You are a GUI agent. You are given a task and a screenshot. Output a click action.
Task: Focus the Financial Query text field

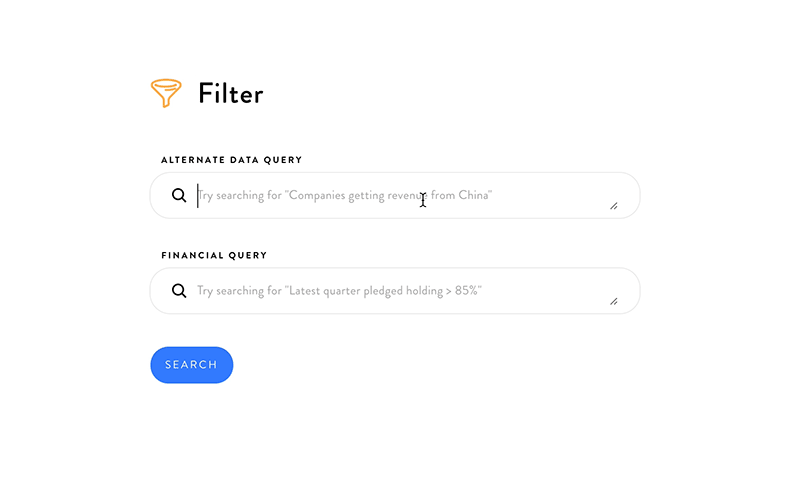pos(395,291)
